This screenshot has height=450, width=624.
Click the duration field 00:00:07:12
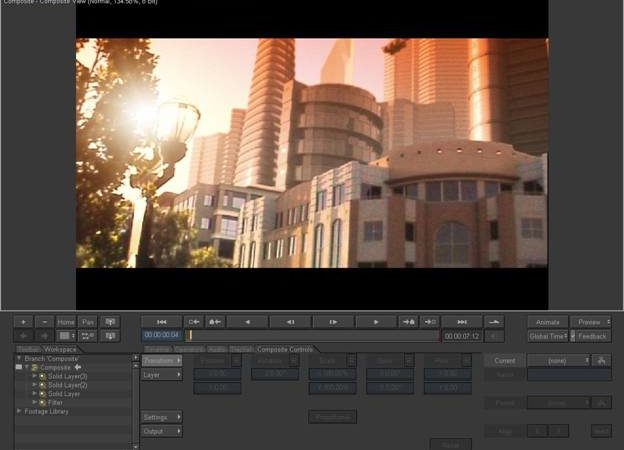pyautogui.click(x=462, y=336)
